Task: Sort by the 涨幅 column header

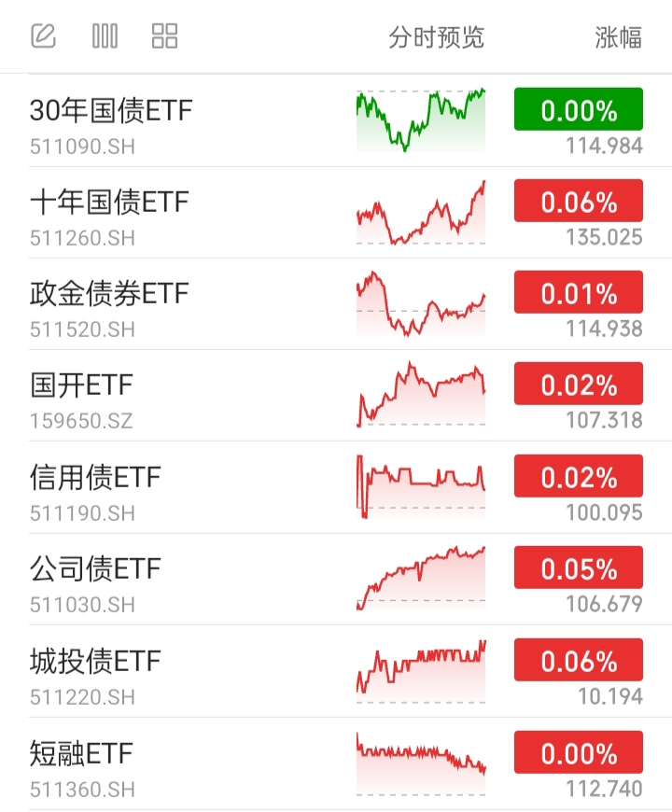Action: coord(618,37)
